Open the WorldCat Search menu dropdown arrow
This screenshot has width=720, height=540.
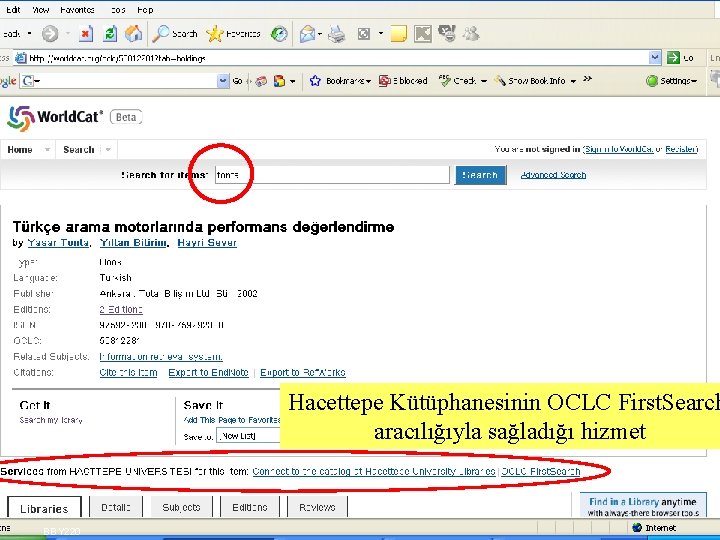click(x=108, y=150)
